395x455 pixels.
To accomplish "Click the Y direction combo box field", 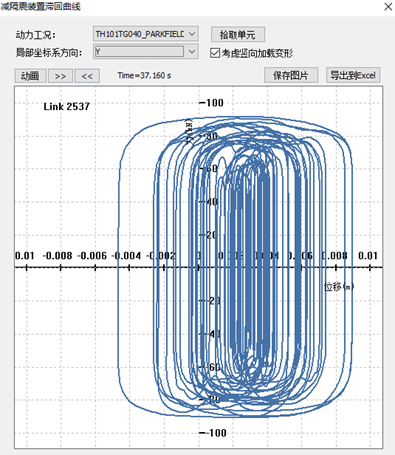I will click(x=146, y=52).
